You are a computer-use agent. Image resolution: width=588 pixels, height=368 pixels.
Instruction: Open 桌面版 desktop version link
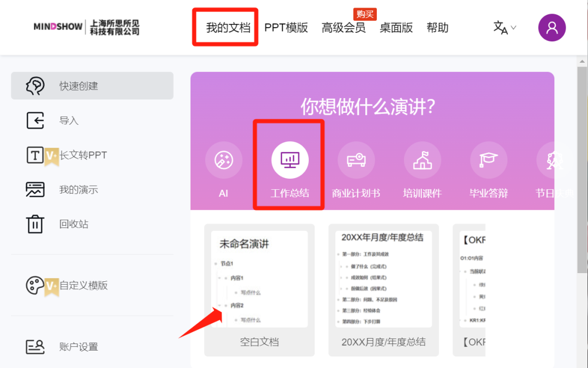396,27
